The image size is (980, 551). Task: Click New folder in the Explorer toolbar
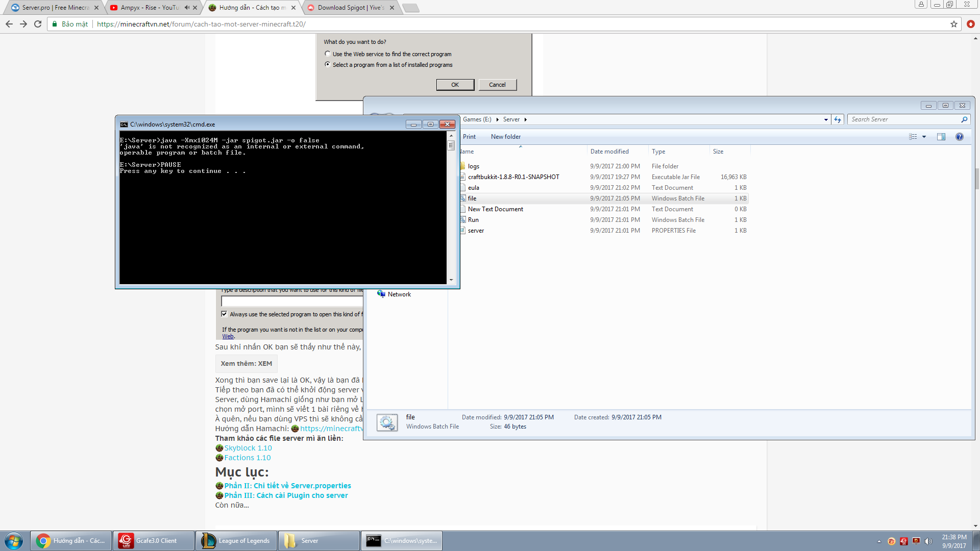505,137
